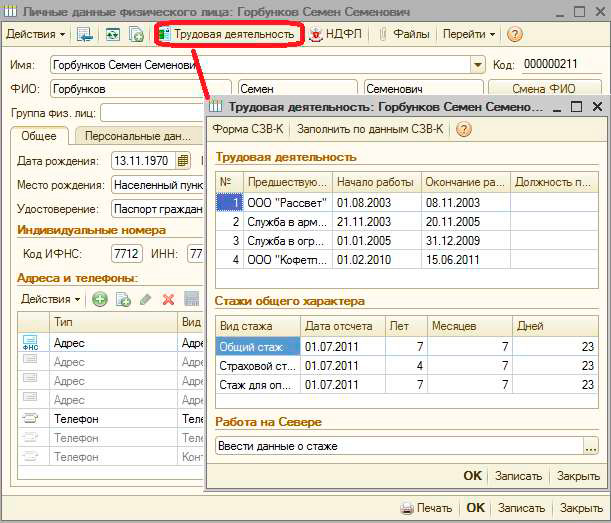
Task: Open Действия menu in addresses section
Action: click(x=50, y=299)
